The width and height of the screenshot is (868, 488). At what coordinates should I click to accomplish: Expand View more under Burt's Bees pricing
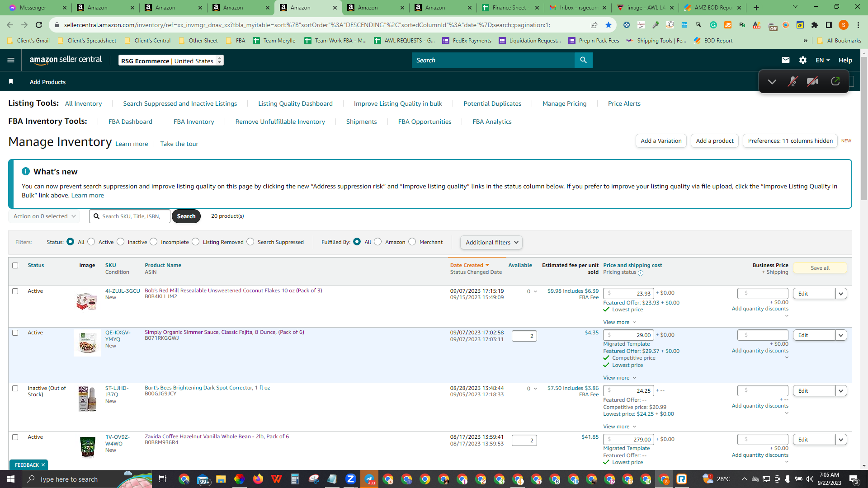(x=619, y=427)
